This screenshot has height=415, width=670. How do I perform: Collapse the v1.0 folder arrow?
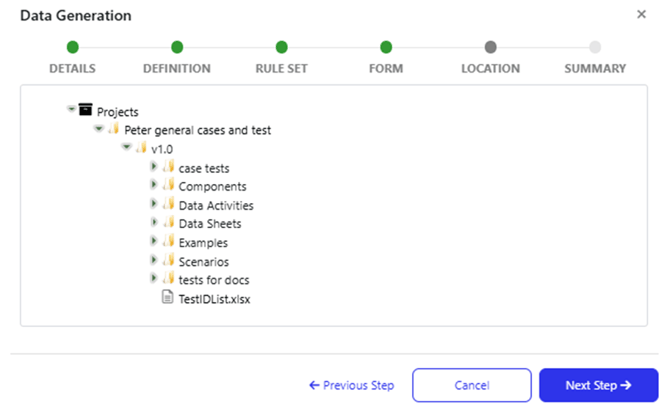tap(126, 147)
